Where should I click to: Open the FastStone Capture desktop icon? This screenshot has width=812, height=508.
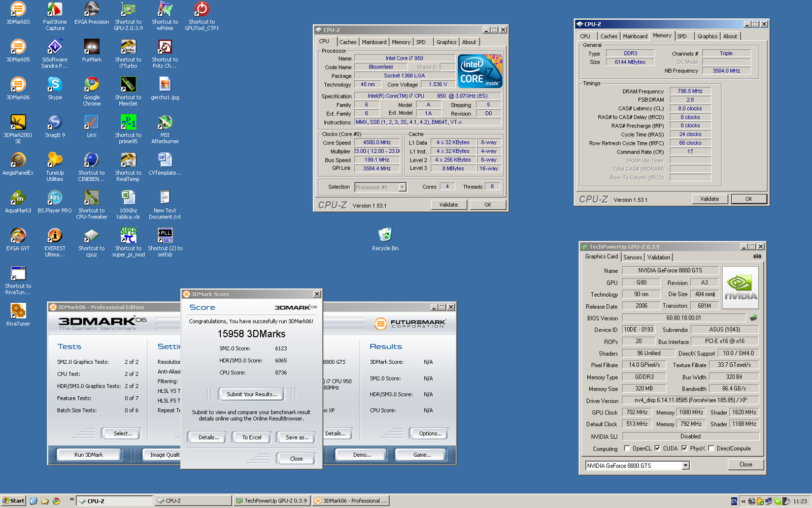click(55, 17)
